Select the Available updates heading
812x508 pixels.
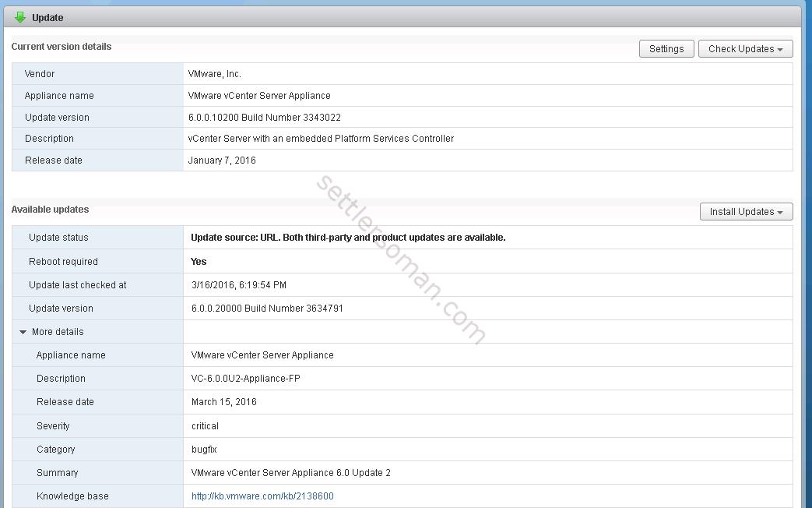[x=51, y=210]
